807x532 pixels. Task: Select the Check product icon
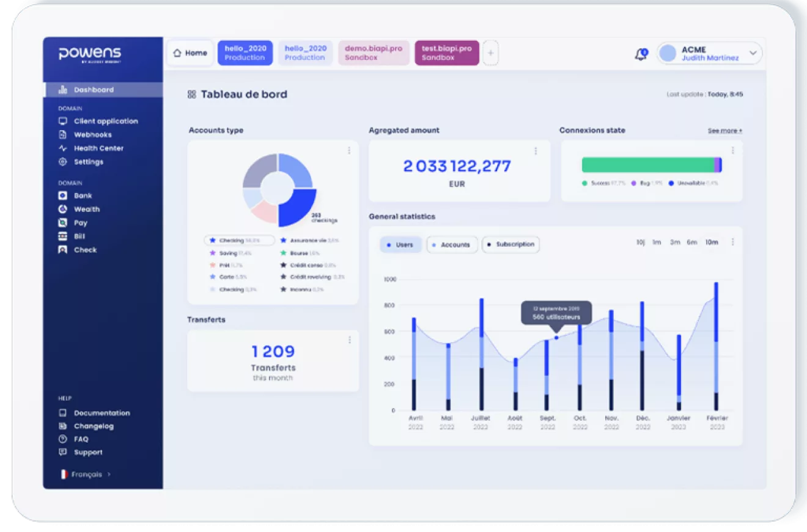tap(62, 250)
